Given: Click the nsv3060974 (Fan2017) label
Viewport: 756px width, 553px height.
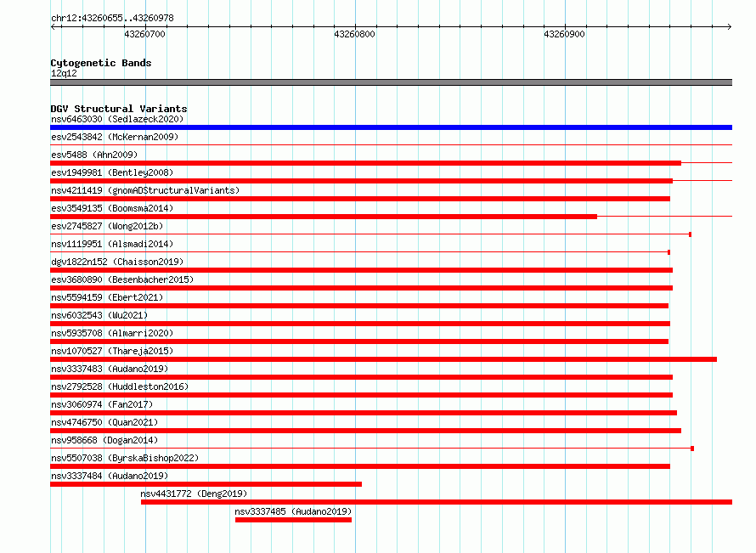Looking at the screenshot, I should pos(102,404).
